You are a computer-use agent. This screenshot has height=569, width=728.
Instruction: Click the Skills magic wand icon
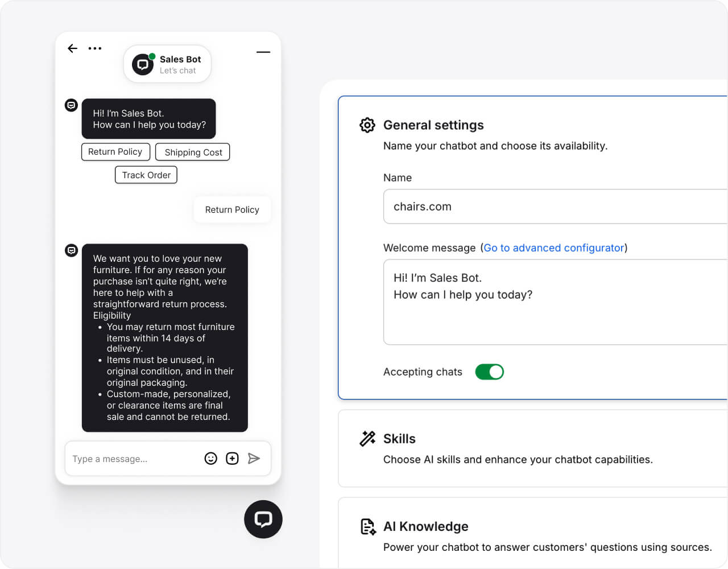367,439
